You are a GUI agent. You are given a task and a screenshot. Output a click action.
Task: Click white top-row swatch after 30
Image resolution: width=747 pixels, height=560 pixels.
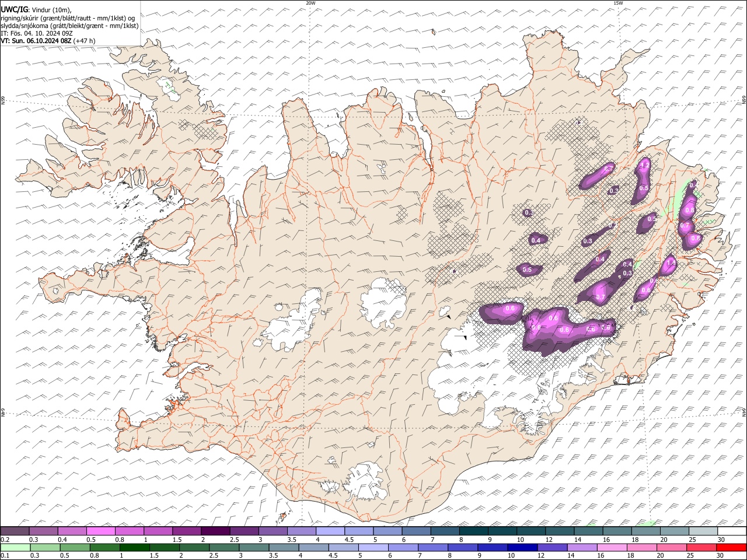point(731,531)
